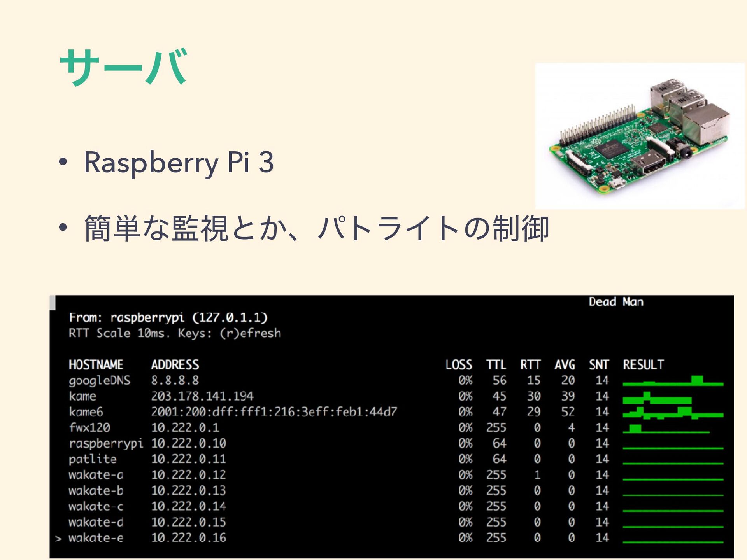747x560 pixels.
Task: Click address 10.222.0.14
Action: pos(189,506)
